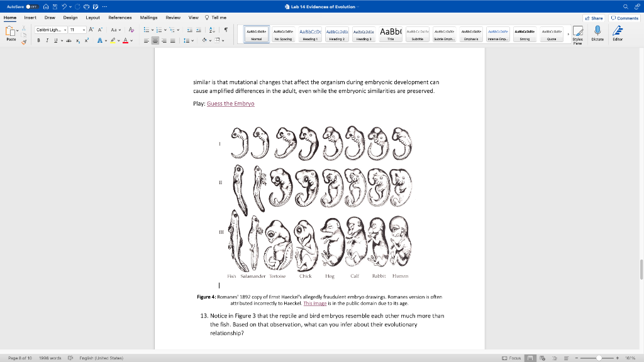Open the quick access more options ellipsis
The height and width of the screenshot is (362, 644).
coord(105,6)
